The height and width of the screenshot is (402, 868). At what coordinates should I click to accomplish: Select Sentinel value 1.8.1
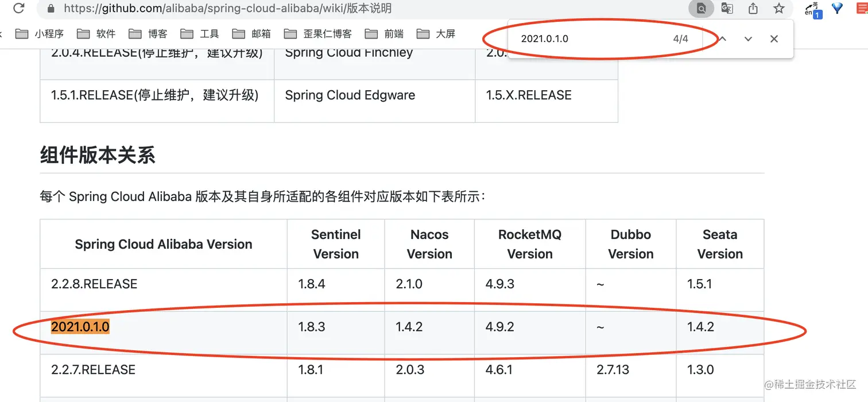pos(311,369)
